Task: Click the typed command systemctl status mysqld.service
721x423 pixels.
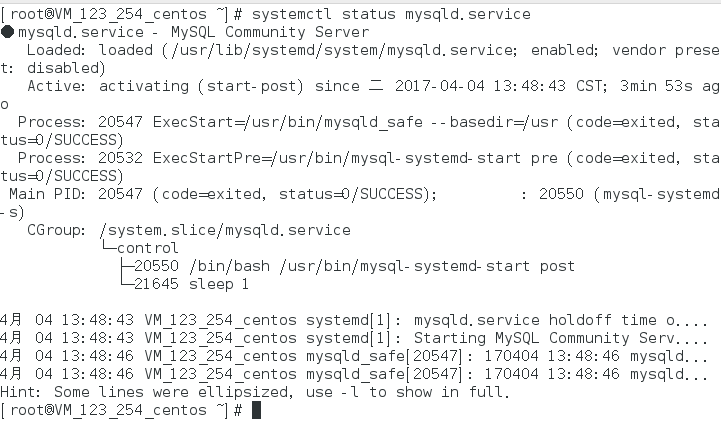Action: coord(391,14)
